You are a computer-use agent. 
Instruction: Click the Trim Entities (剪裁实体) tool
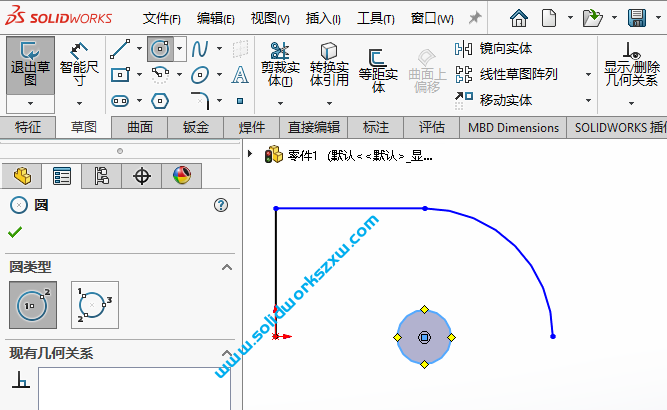click(279, 66)
